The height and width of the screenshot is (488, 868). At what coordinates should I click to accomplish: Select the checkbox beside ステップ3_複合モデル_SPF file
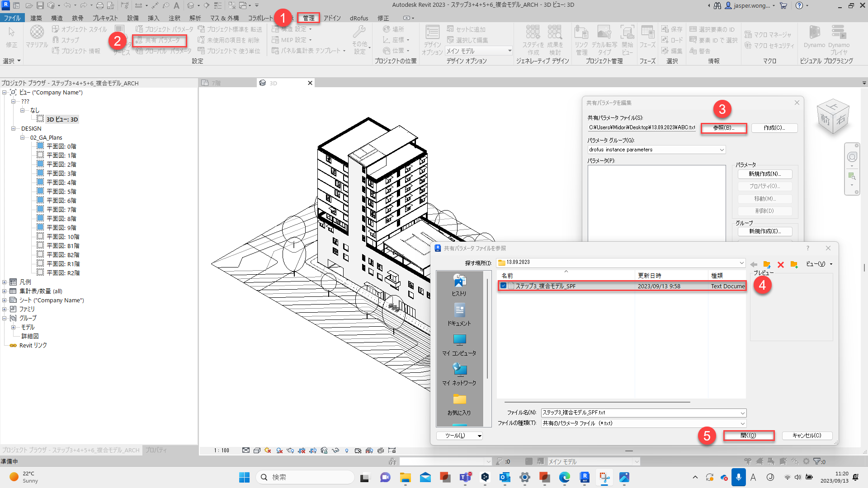pyautogui.click(x=503, y=286)
